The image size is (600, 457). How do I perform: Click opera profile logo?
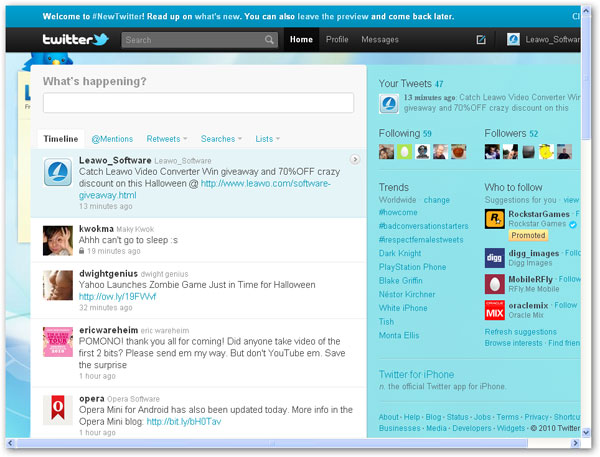tap(58, 410)
